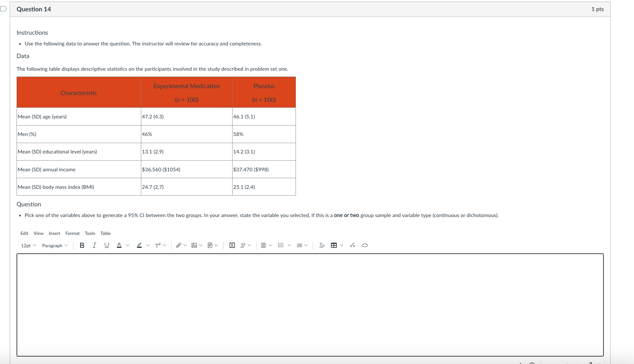Open the Paragraph style dropdown
The width and height of the screenshot is (634, 364).
point(55,246)
